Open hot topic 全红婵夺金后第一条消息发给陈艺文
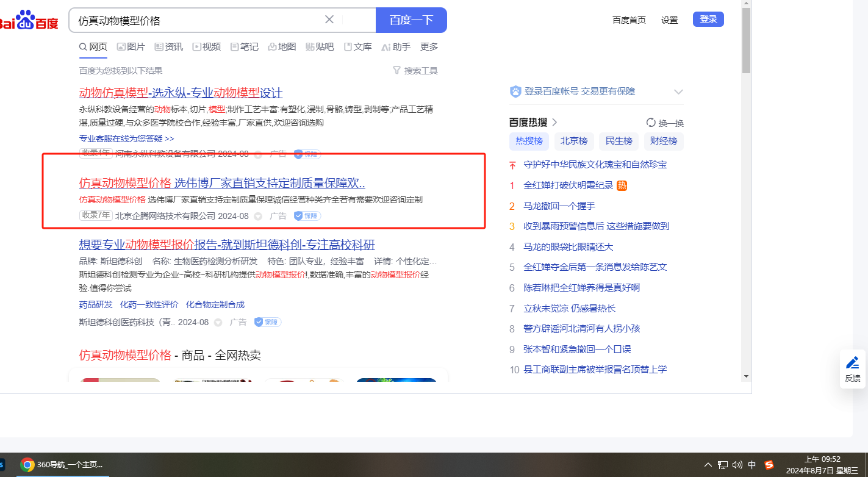Screen dimensions: 868x477 point(595,267)
